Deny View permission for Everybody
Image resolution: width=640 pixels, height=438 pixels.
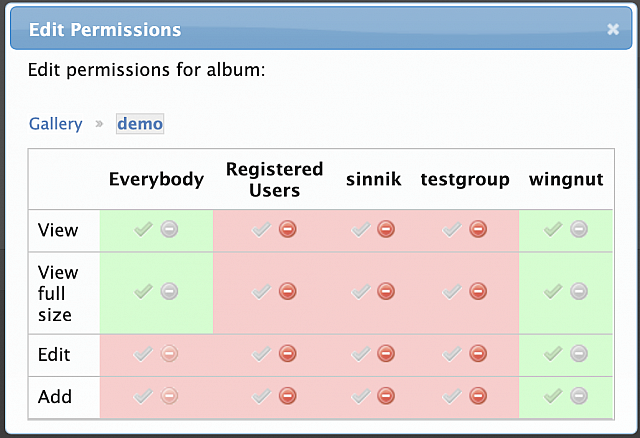169,229
